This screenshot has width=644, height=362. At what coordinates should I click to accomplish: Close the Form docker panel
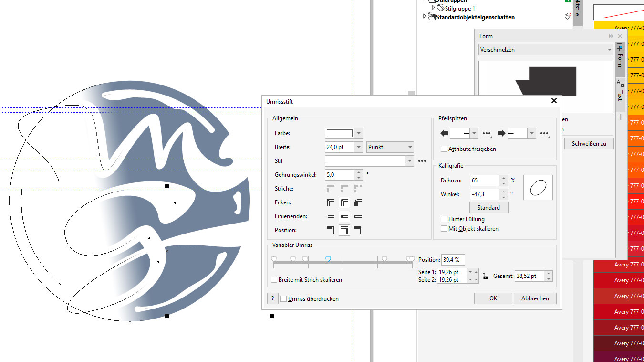620,36
